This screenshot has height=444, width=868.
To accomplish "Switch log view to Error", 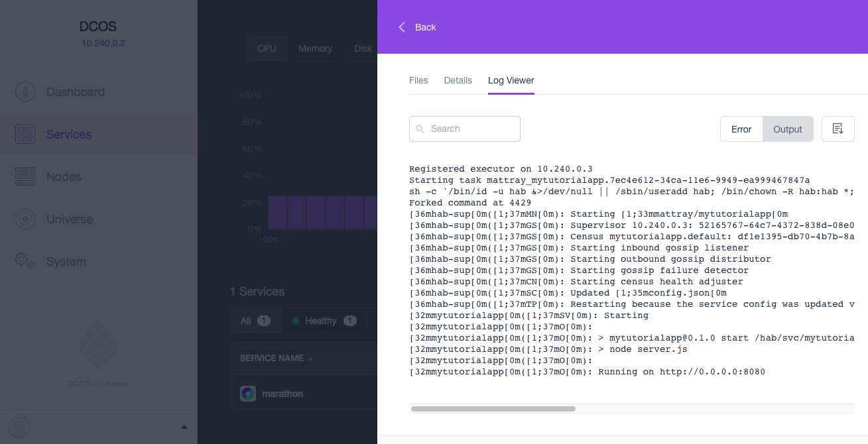I will (x=741, y=129).
